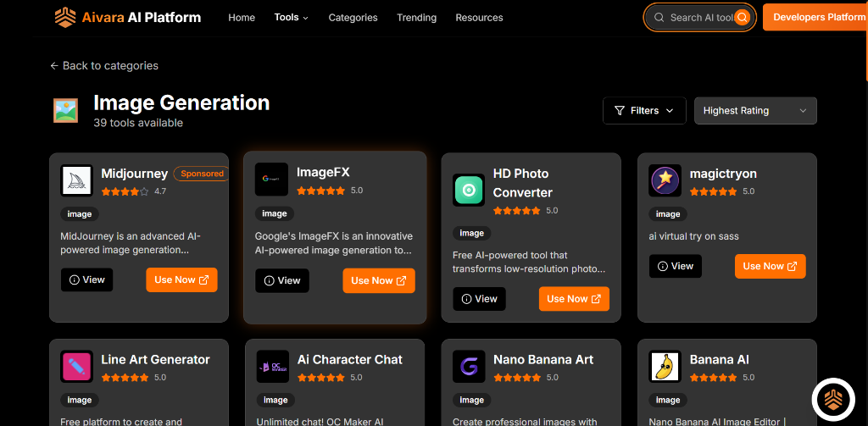Viewport: 868px width, 426px height.
Task: Click the Banana AI banana icon
Action: (665, 366)
